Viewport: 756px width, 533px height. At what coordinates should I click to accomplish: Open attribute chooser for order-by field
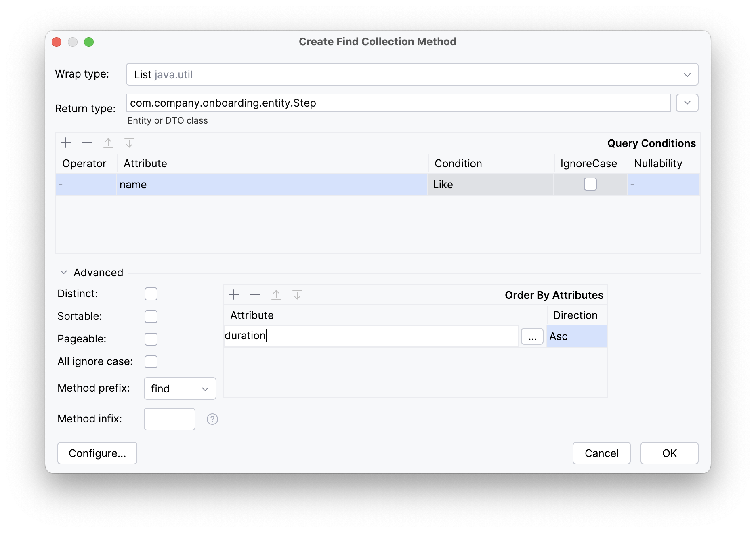(532, 336)
